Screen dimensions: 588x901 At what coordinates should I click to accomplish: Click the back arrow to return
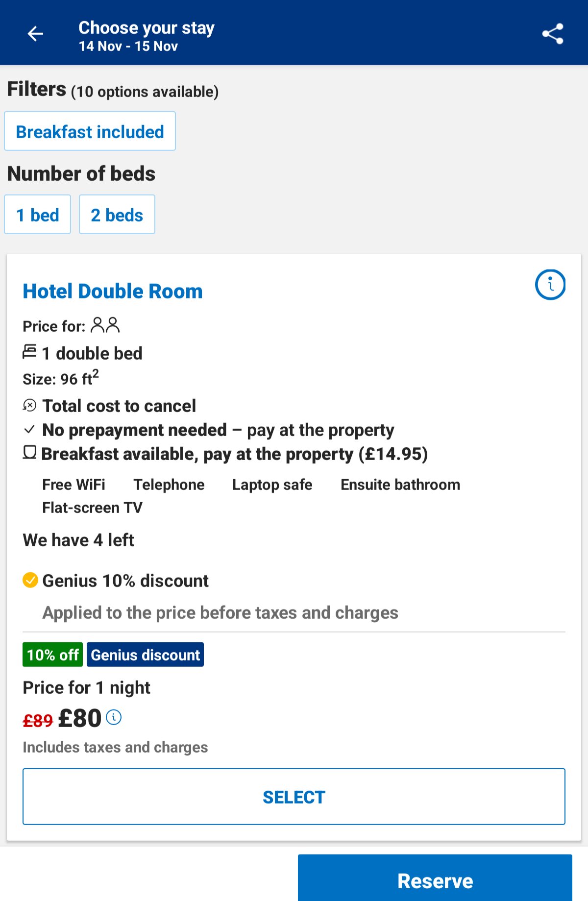click(35, 34)
